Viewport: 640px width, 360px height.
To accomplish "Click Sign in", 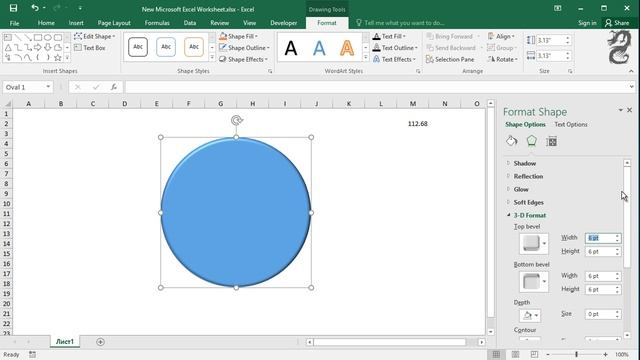I will 587,23.
